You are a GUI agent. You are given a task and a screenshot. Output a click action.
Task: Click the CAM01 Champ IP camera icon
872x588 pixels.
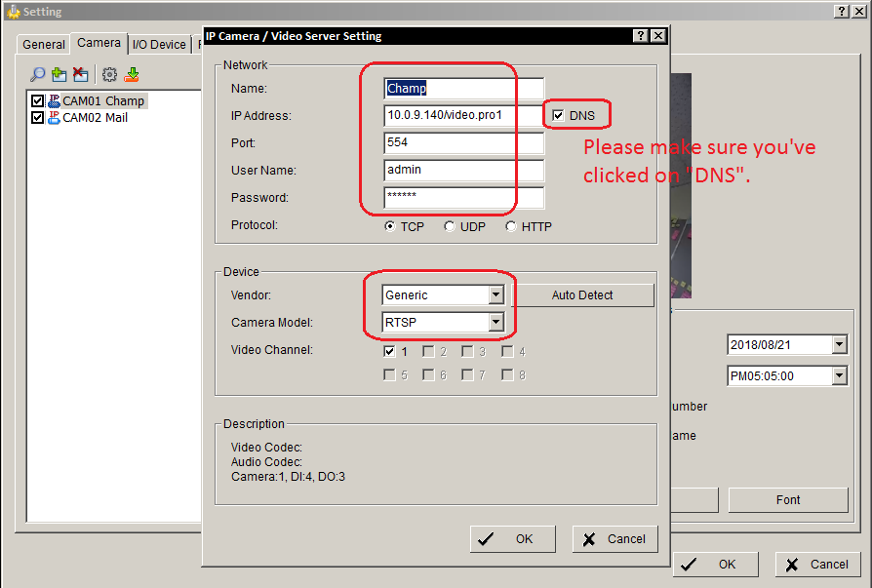click(54, 100)
